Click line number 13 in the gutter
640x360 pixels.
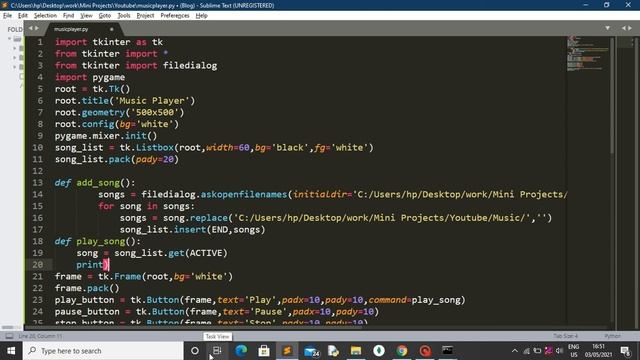click(38, 182)
